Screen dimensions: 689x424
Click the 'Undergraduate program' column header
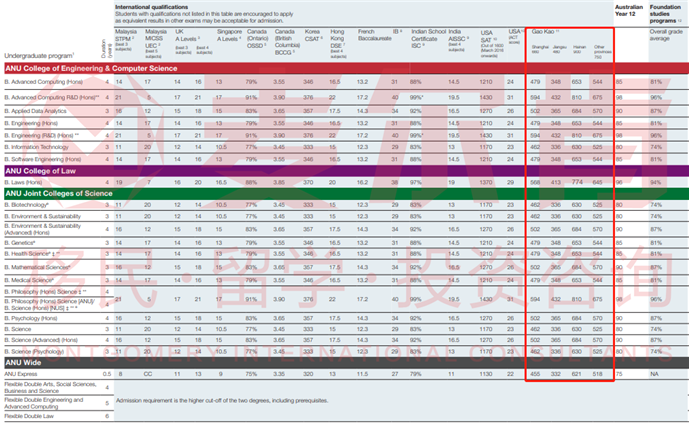coord(39,56)
